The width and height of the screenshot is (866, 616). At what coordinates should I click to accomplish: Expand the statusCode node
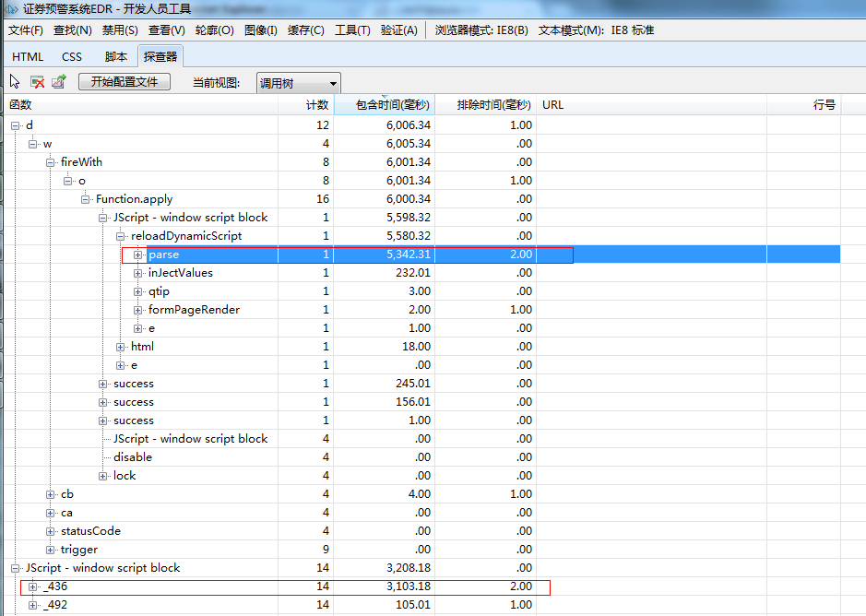50,531
